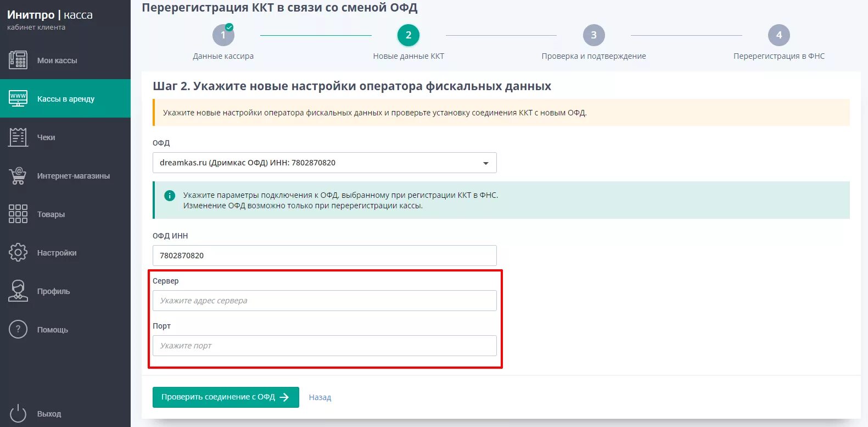This screenshot has width=868, height=427.
Task: Click the Данные кассира step label
Action: [x=223, y=56]
